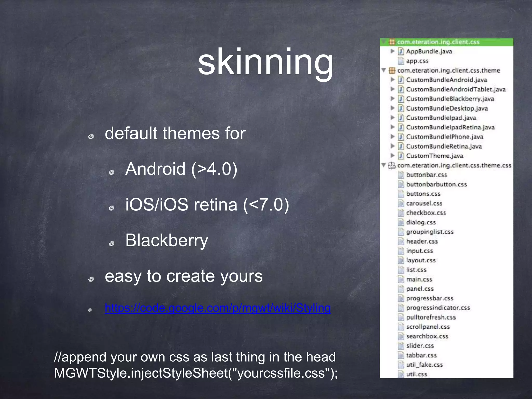Click the 'easy to create yours' bullet
This screenshot has height=399, width=532.
(184, 276)
